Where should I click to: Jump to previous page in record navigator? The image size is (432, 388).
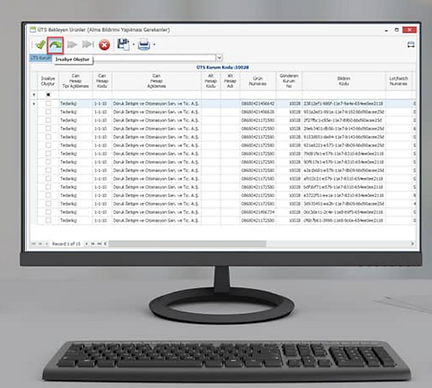click(40, 244)
